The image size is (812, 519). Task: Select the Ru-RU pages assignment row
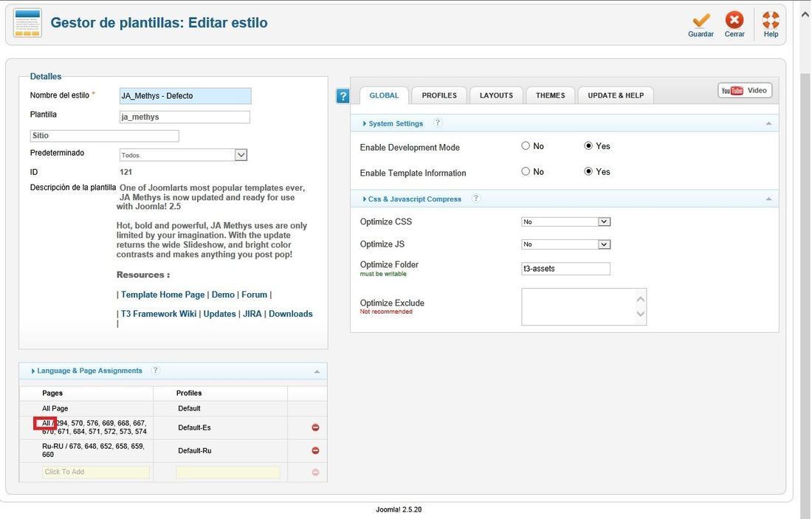[x=173, y=450]
